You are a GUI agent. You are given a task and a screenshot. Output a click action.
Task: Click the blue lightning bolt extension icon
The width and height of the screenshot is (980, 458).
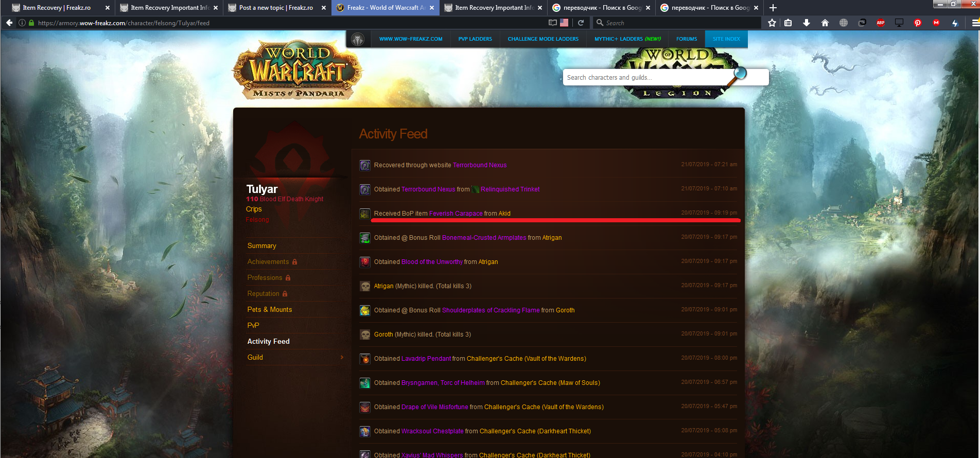point(955,23)
